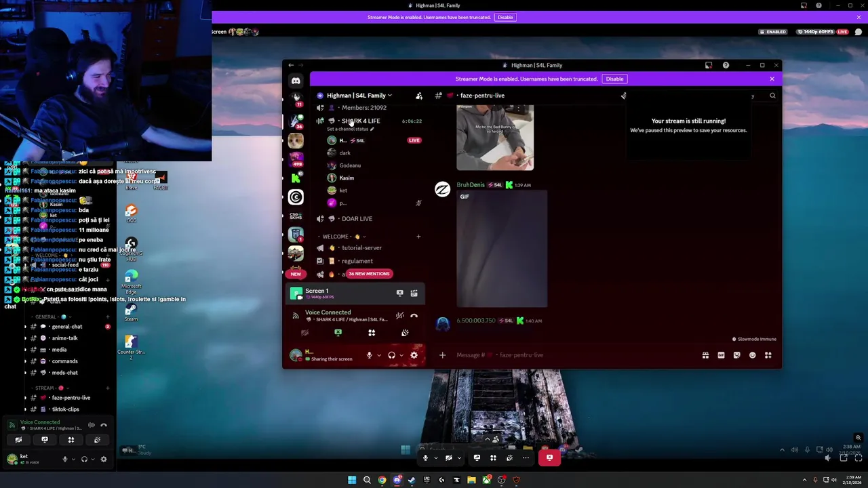Open the green K server icon
The image size is (868, 488).
(296, 178)
